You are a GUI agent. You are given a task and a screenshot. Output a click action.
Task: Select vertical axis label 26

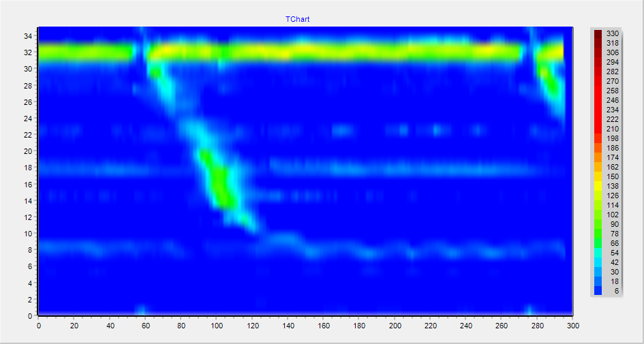click(x=29, y=101)
